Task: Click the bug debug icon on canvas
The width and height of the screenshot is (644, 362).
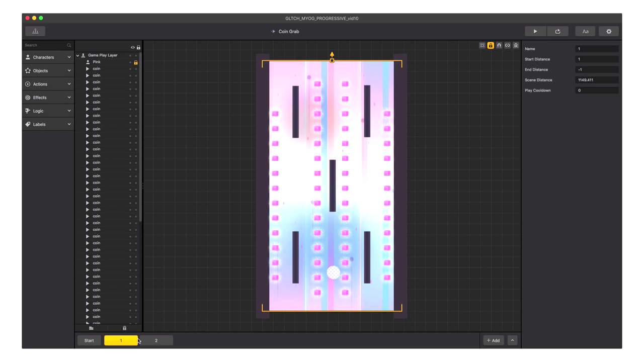Action: tap(516, 45)
